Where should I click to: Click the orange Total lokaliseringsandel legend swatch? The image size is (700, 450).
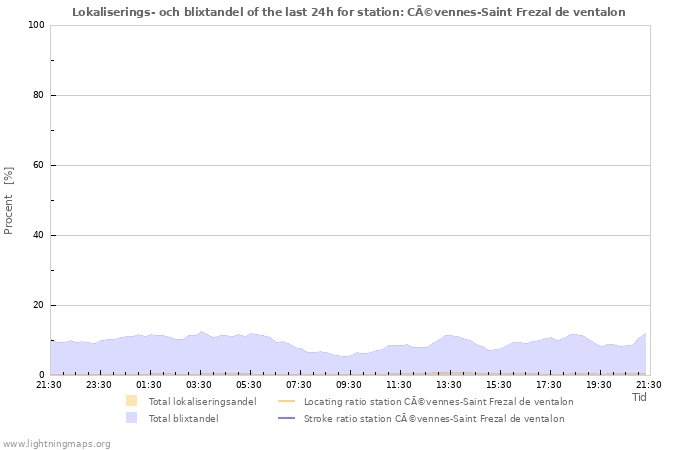coord(131,401)
